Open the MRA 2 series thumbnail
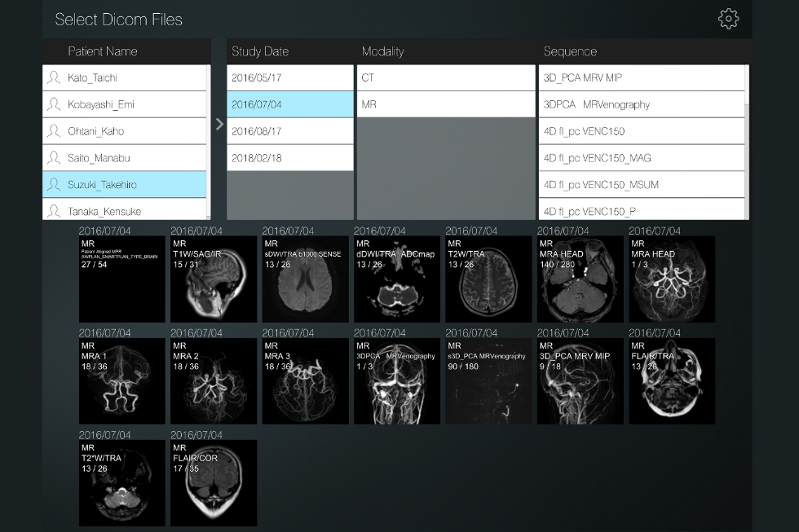Image resolution: width=799 pixels, height=532 pixels. (214, 381)
